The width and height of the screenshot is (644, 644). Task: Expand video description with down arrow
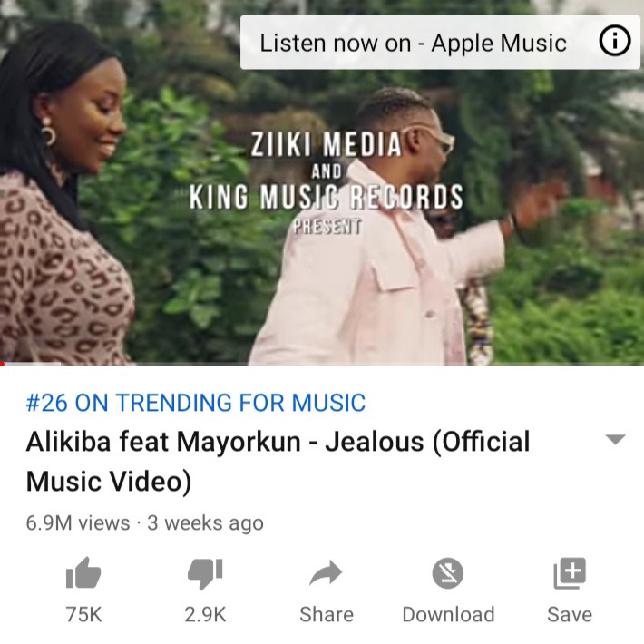point(615,440)
